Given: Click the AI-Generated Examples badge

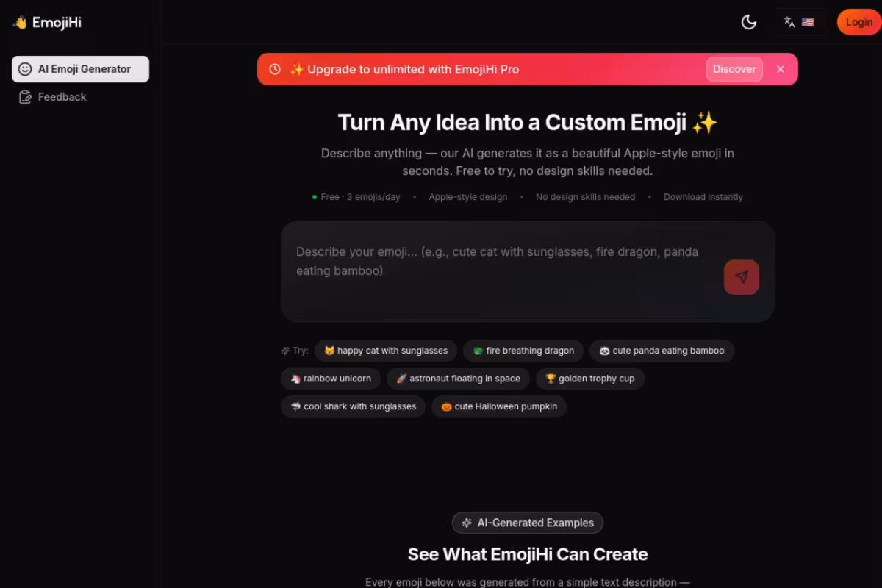Looking at the screenshot, I should click(x=528, y=523).
